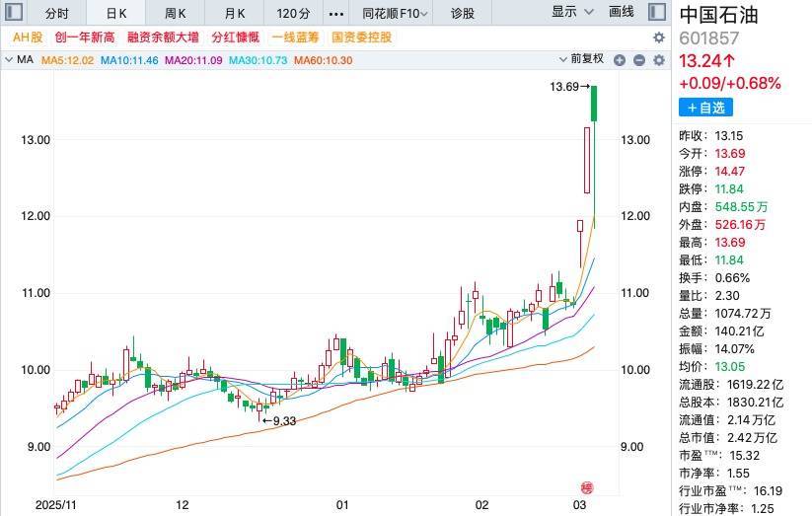Click the zoom-out minus icon on the chart
Screen dimensions: 812x516
[639, 60]
